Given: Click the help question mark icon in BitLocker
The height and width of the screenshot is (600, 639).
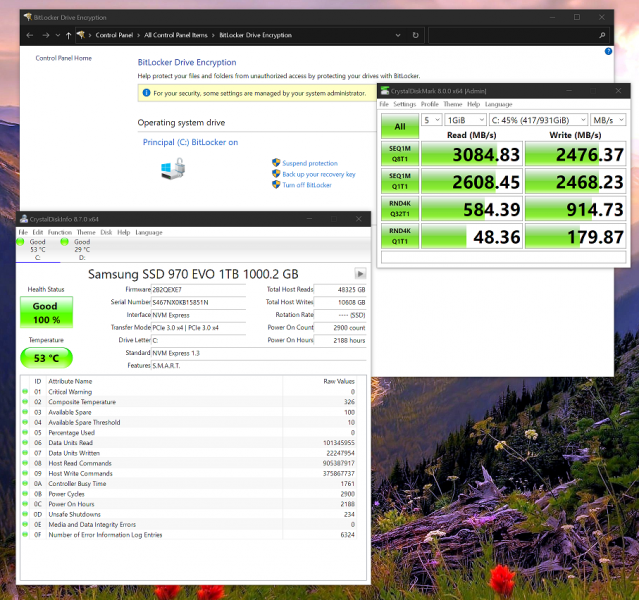Looking at the screenshot, I should [608, 51].
